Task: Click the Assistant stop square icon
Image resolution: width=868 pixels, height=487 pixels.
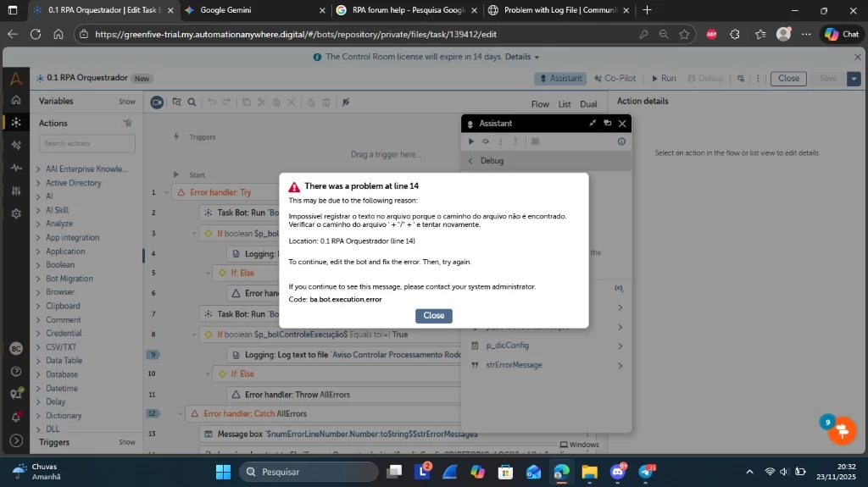Action: (536, 141)
